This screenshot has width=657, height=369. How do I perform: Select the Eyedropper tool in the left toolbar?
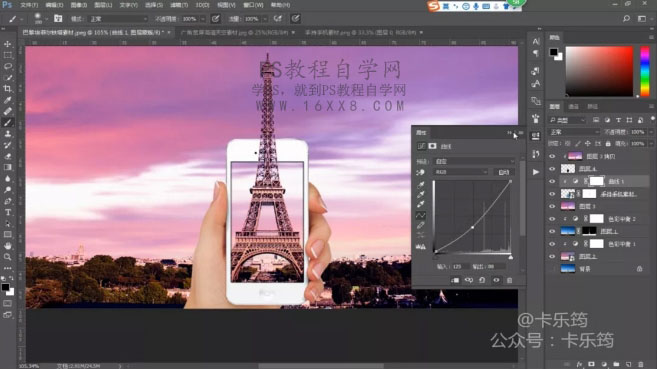pyautogui.click(x=8, y=100)
